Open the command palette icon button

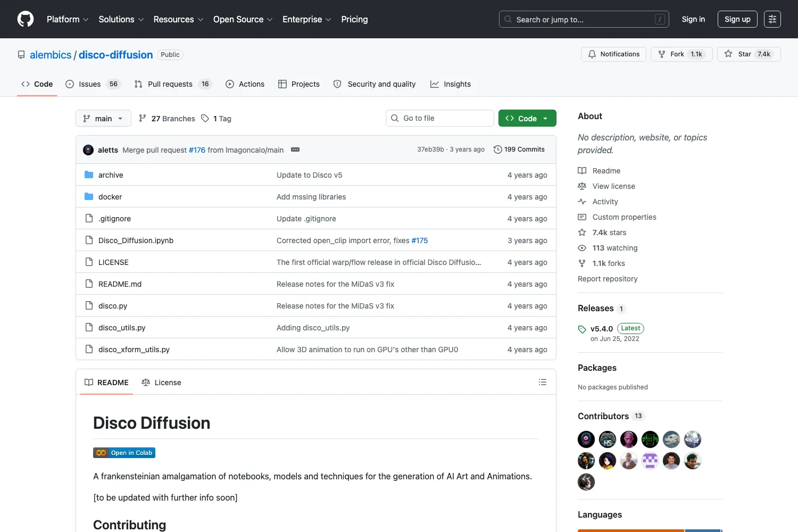pyautogui.click(x=772, y=19)
